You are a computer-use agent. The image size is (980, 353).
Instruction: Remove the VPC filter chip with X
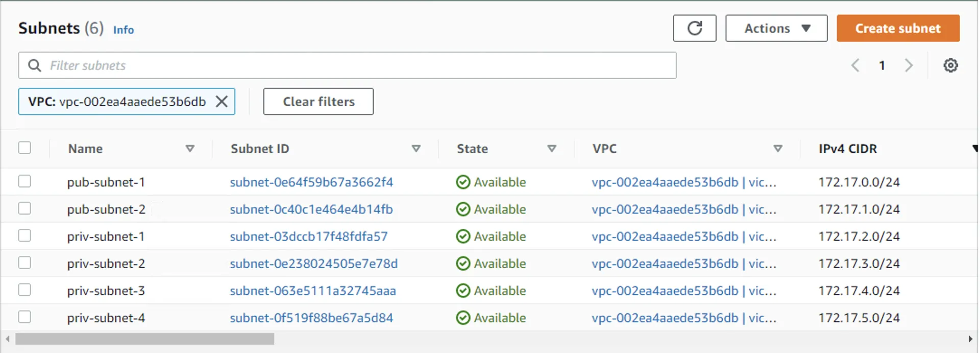[222, 102]
